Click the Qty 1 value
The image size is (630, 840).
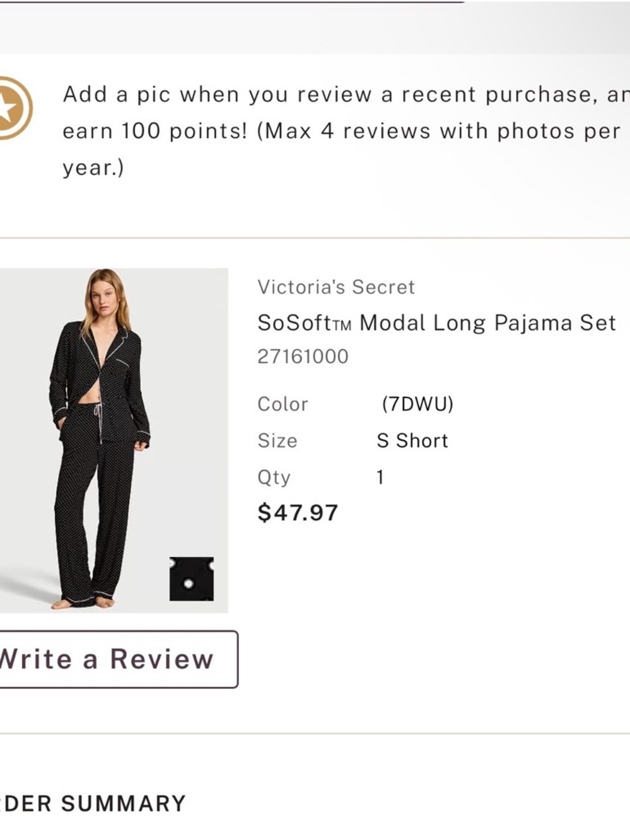(380, 477)
